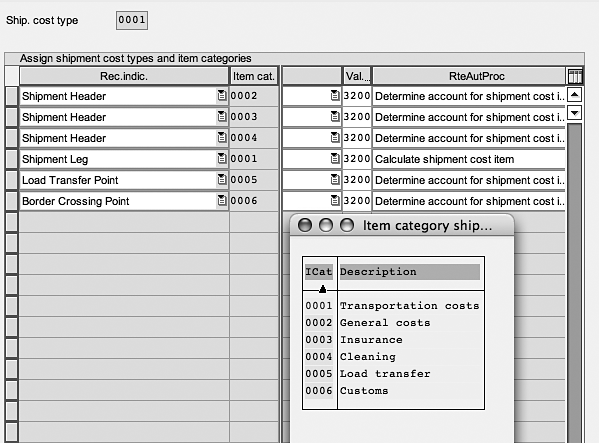Select row with Item cat. 0002
Viewport: 599px width, 443px height.
(11, 96)
